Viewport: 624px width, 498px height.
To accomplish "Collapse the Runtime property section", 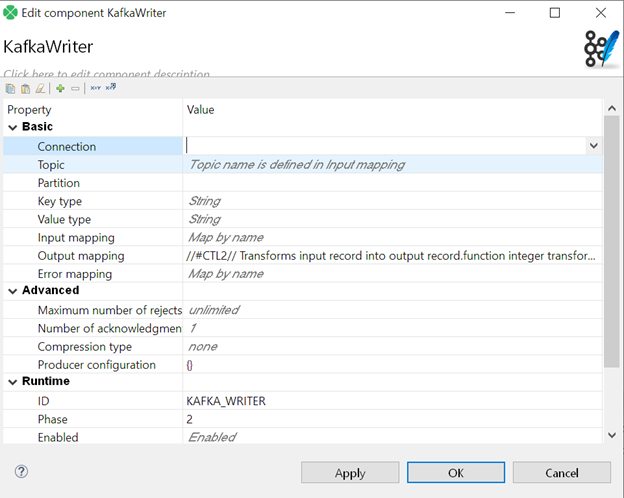I will 13,382.
